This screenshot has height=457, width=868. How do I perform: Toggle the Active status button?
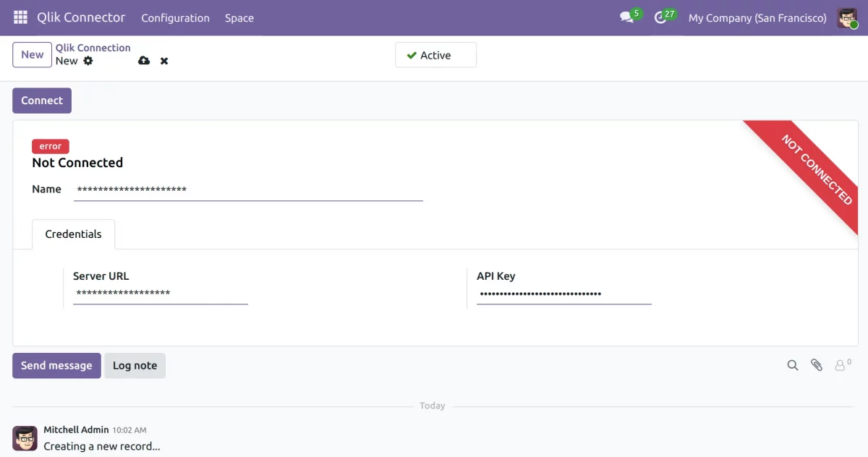pos(435,55)
